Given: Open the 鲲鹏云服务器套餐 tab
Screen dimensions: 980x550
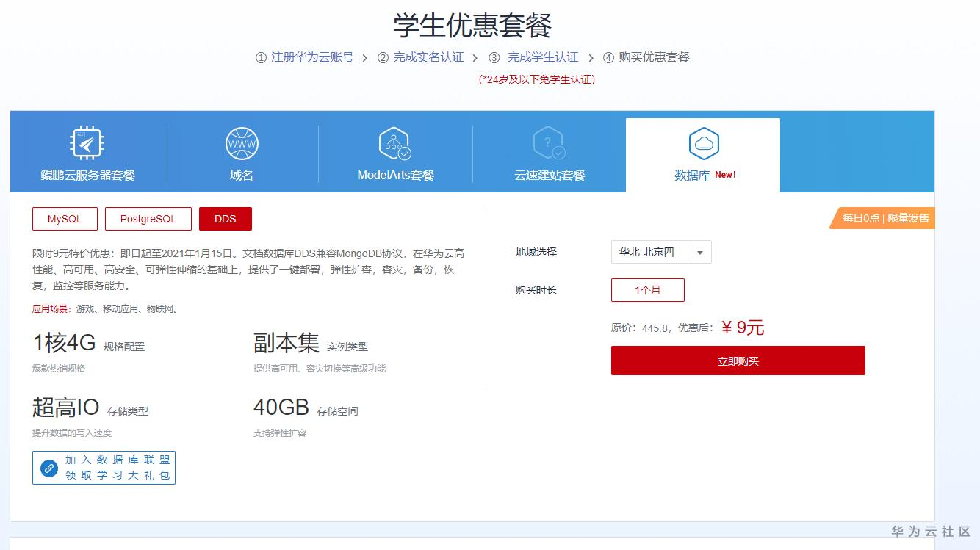Looking at the screenshot, I should 87,151.
